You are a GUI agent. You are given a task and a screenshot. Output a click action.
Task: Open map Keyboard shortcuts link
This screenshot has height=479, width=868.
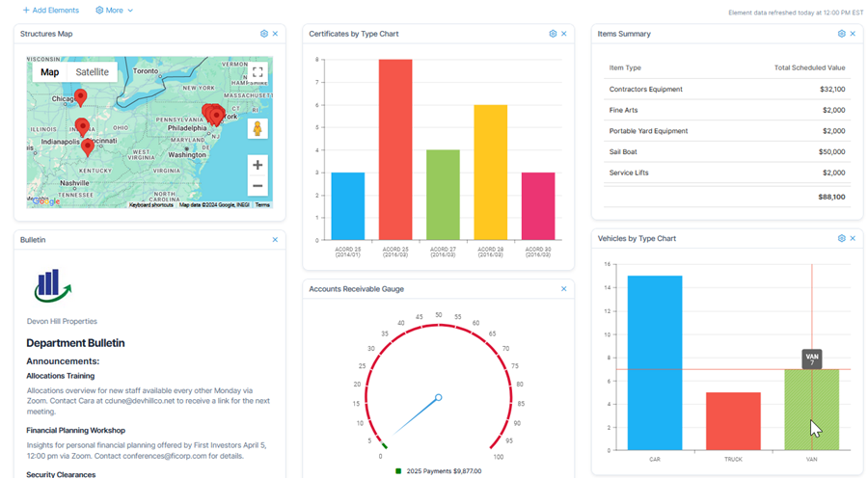click(151, 205)
